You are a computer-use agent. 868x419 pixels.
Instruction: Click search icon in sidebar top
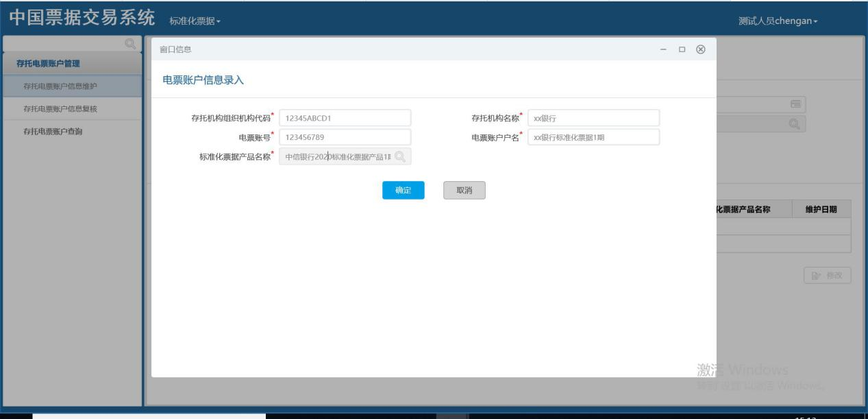click(130, 45)
